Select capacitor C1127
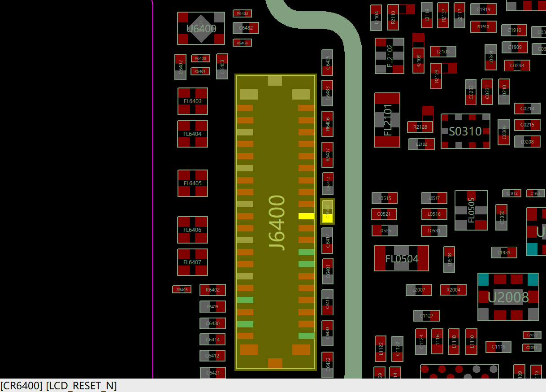 tap(426, 316)
